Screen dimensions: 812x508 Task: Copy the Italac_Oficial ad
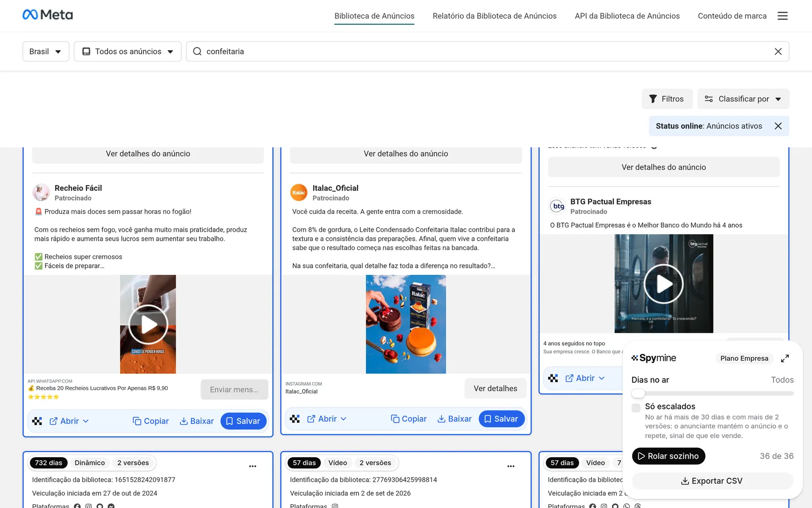click(409, 419)
